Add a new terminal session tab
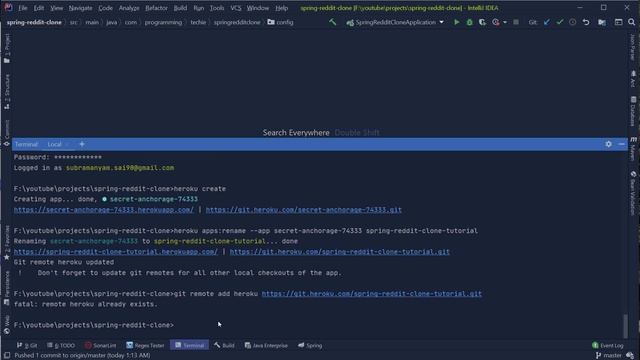 82,144
